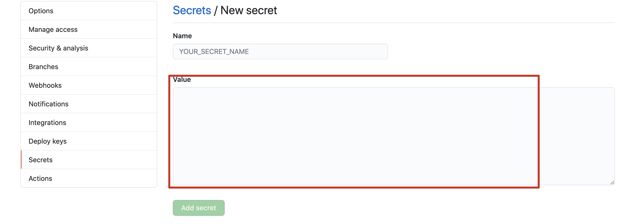Image resolution: width=644 pixels, height=224 pixels.
Task: Open the Webhooks settings section
Action: click(45, 85)
